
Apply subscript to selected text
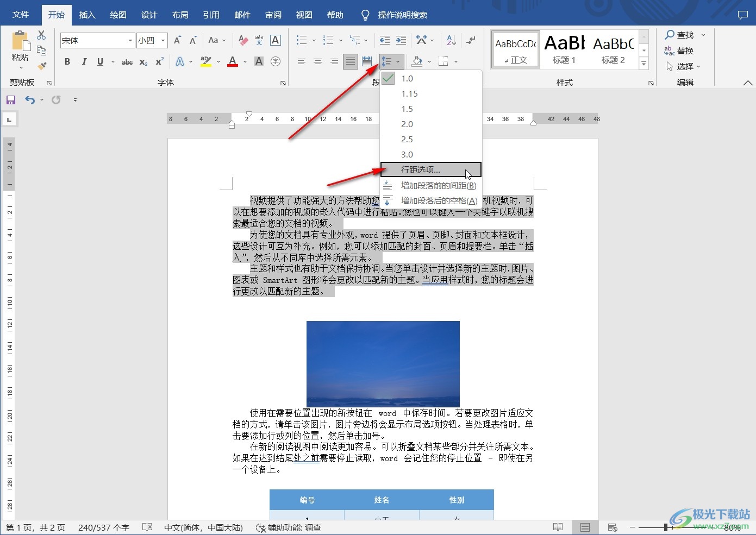(142, 62)
